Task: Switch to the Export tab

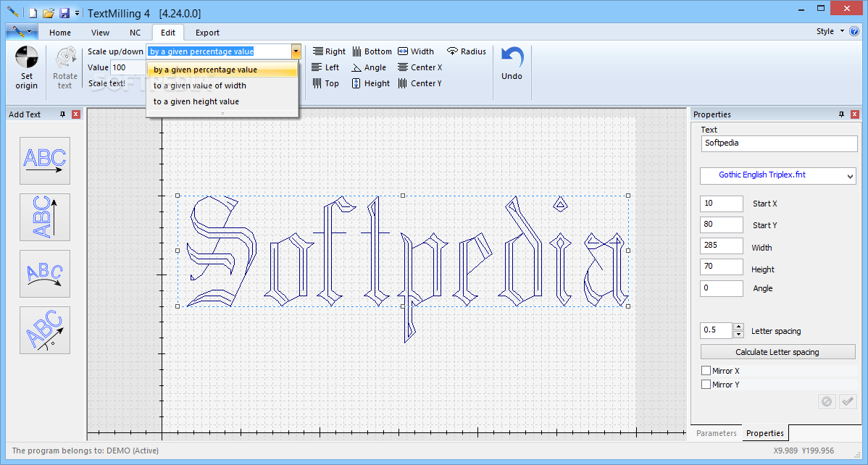Action: click(208, 33)
